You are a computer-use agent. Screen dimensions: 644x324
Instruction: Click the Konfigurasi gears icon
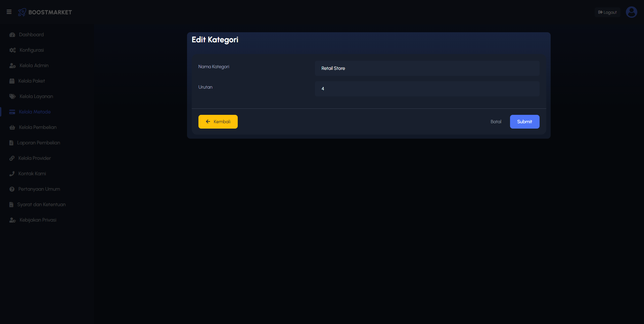(x=13, y=50)
